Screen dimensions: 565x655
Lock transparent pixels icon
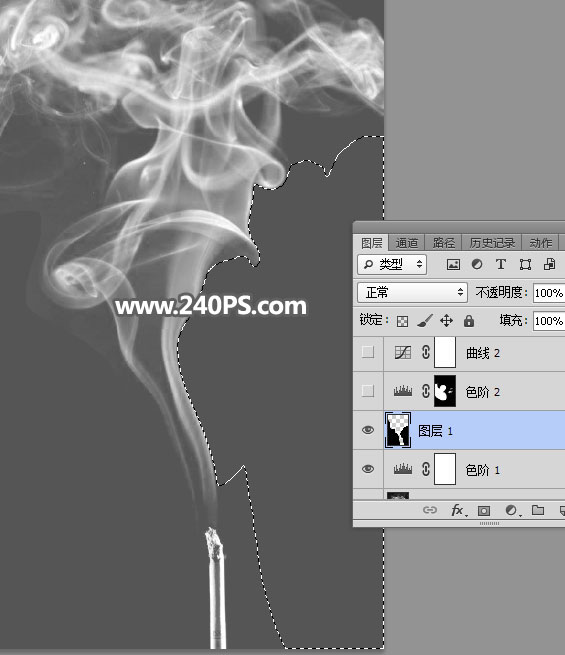(402, 321)
